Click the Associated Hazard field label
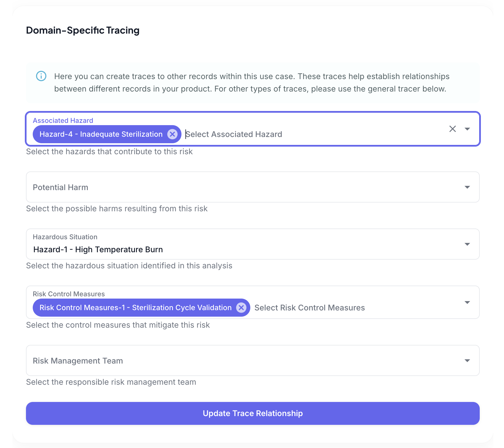 63,120
